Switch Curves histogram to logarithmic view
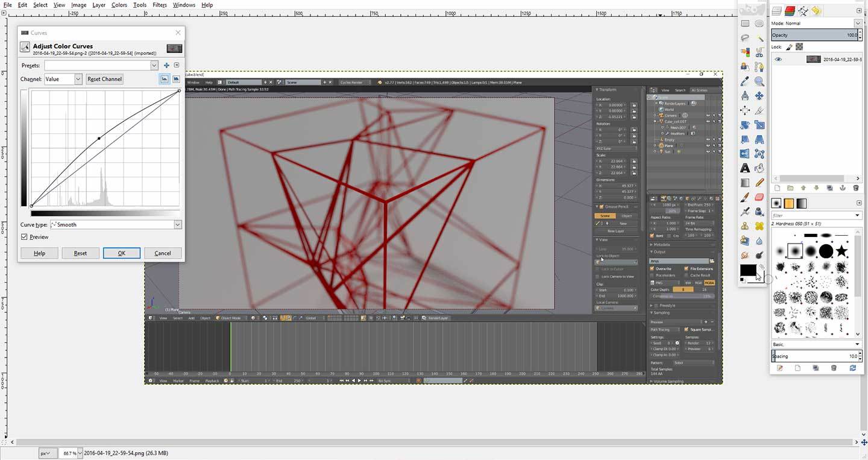Screen dimensions: 868x460 tap(176, 79)
